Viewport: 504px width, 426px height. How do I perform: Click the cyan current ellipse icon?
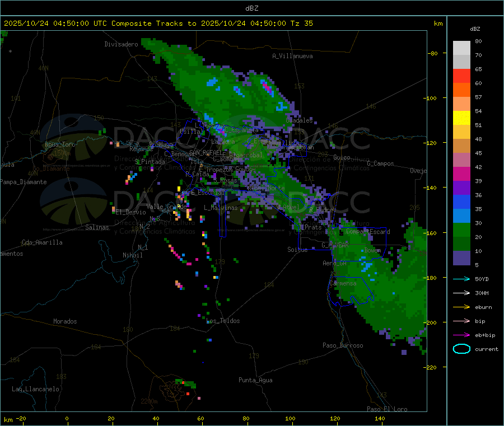click(461, 349)
